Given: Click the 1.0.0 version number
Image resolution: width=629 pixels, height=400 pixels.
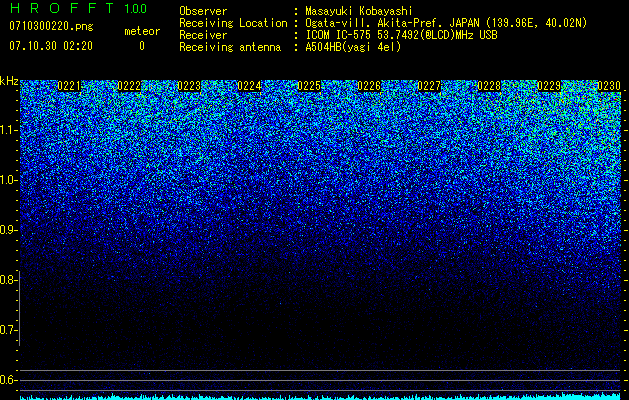Looking at the screenshot, I should click(x=135, y=8).
